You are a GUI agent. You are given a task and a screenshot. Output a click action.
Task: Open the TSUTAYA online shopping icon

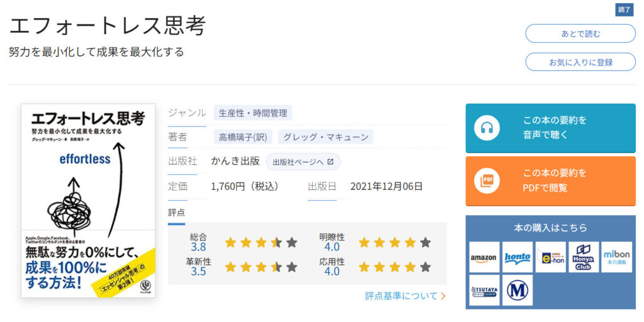point(484,291)
